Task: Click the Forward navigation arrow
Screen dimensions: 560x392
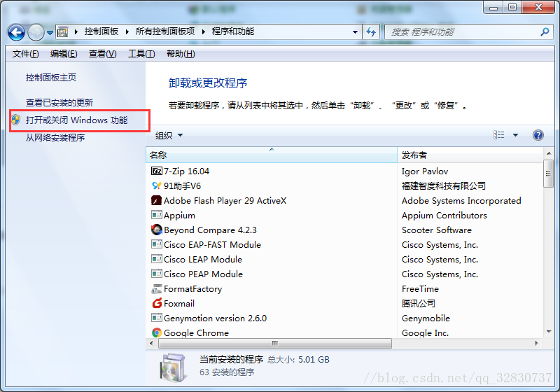Action: tap(36, 32)
